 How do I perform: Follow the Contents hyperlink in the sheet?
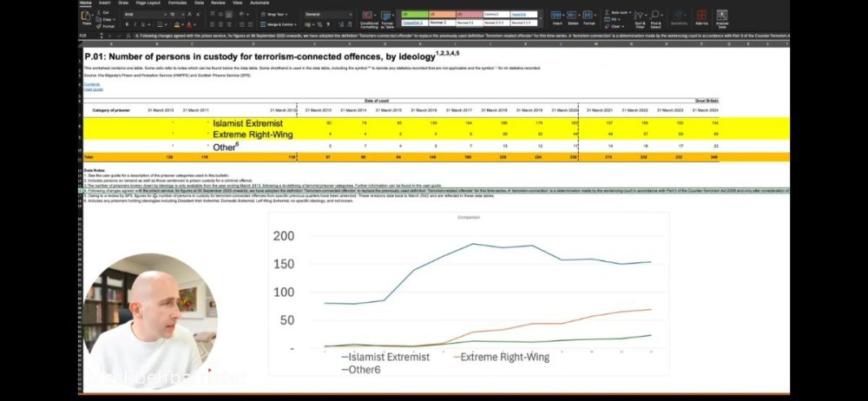(x=91, y=84)
